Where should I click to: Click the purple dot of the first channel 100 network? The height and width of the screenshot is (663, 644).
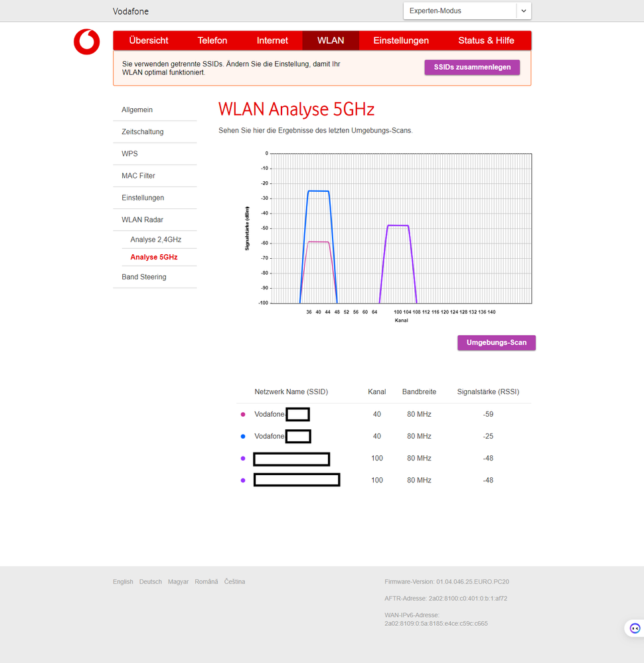click(243, 458)
